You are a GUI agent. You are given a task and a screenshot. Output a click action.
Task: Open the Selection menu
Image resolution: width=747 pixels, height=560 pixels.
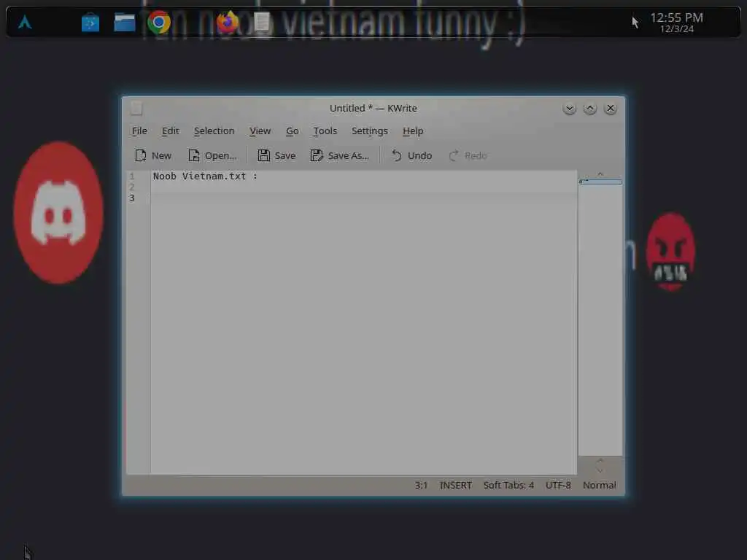click(x=214, y=131)
